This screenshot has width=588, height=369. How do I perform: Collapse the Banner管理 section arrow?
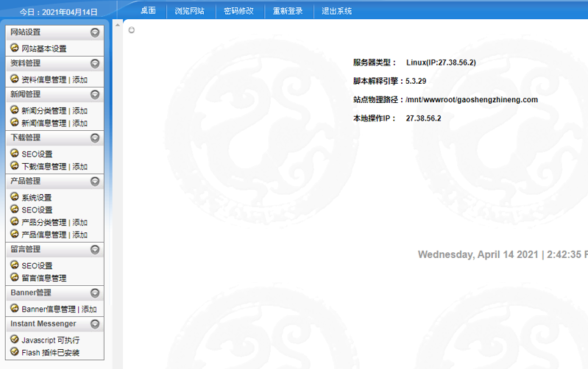(x=95, y=293)
